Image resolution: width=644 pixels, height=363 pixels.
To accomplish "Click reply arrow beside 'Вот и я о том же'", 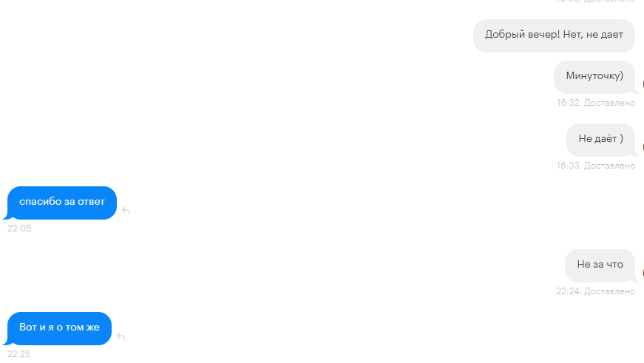I will coord(121,336).
